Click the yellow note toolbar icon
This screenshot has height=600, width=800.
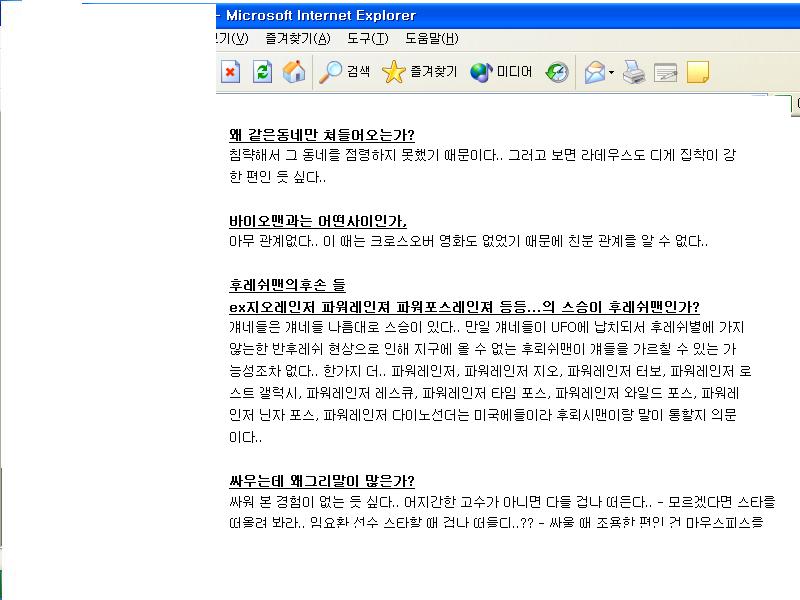pyautogui.click(x=697, y=72)
